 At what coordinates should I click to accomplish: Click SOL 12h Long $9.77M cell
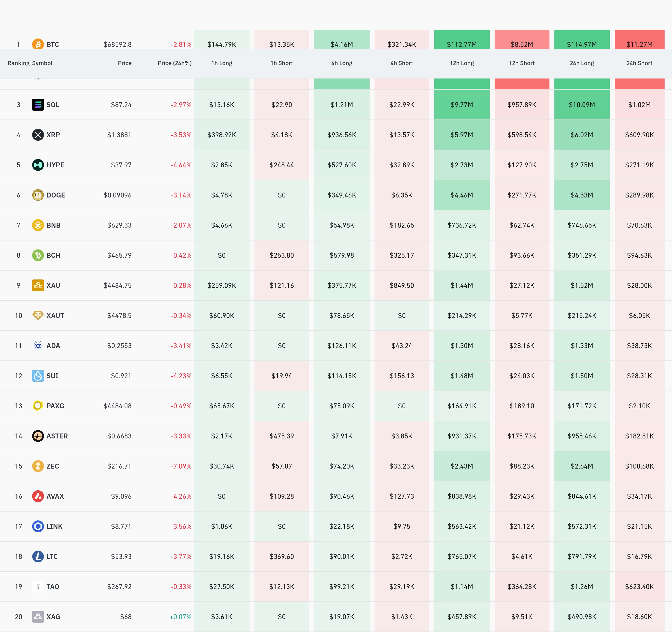462,105
